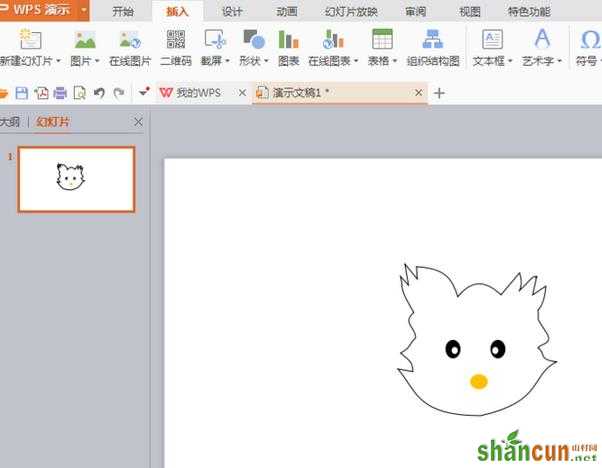Click the Shapes (形状) icon
The height and width of the screenshot is (468, 602).
point(254,39)
